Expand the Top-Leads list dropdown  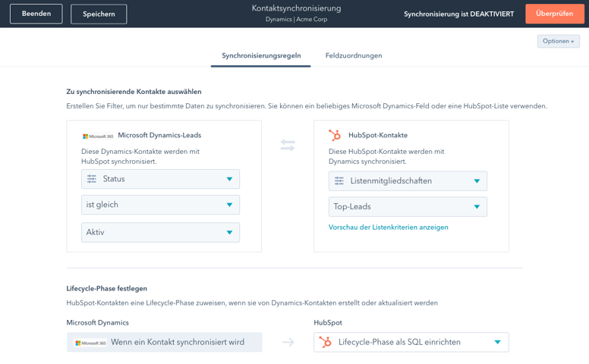408,207
